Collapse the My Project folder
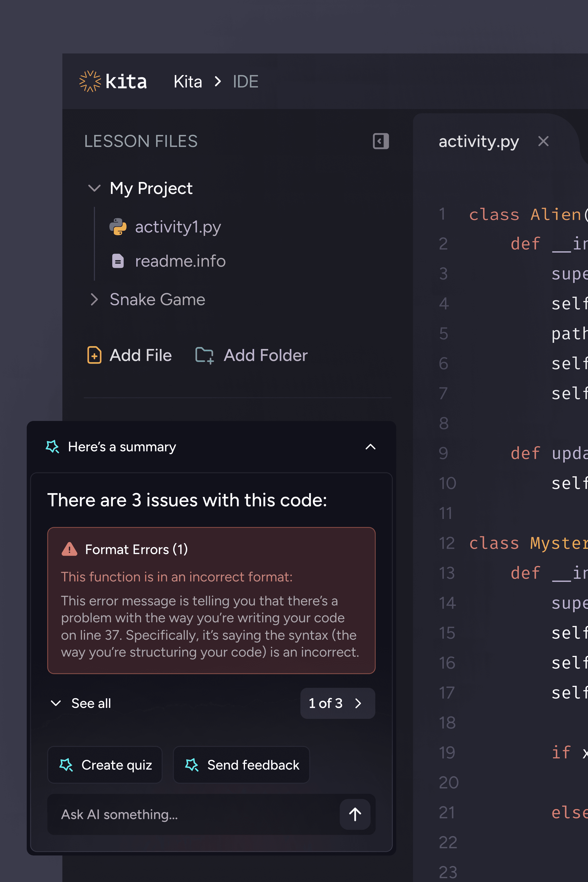Screen dimensions: 588x882 tap(94, 188)
